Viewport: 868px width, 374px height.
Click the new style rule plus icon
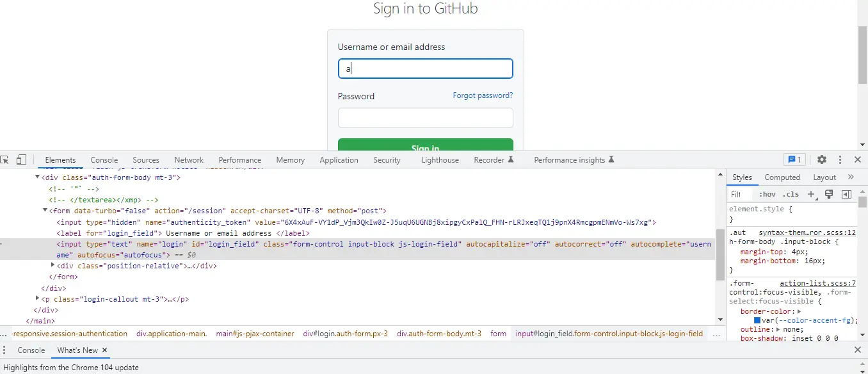[811, 194]
